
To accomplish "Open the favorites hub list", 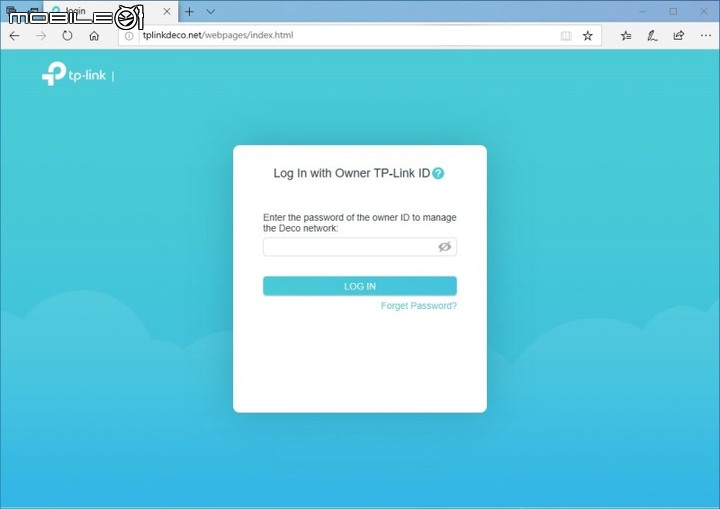I will pos(626,35).
